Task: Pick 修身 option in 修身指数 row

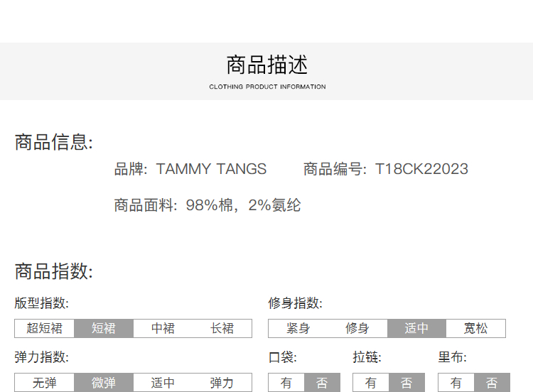Action: tap(357, 328)
